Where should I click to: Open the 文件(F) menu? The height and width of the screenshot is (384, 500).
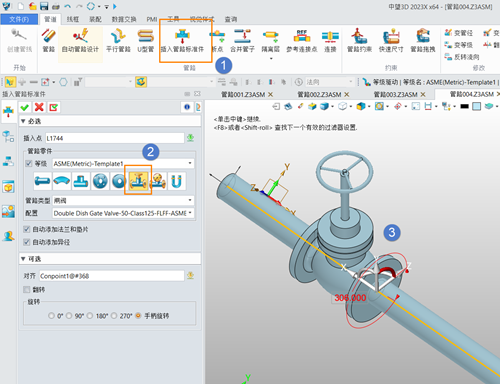click(x=19, y=19)
